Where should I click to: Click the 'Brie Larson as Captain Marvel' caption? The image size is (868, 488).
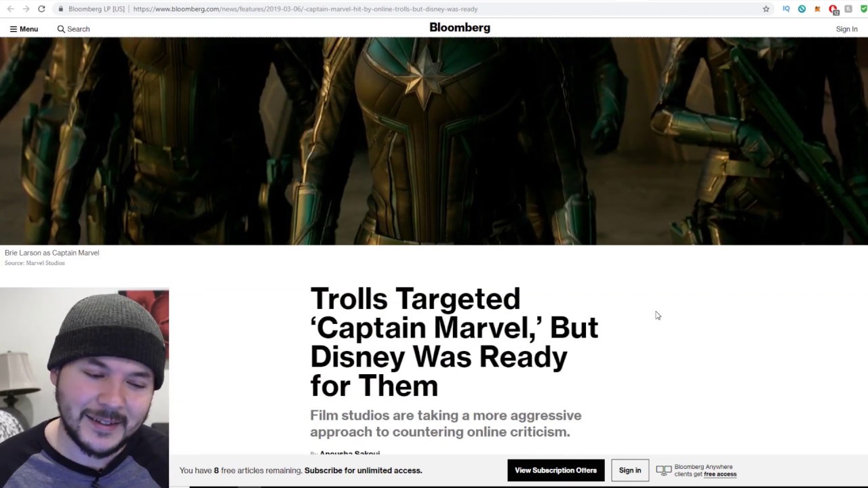click(x=52, y=253)
